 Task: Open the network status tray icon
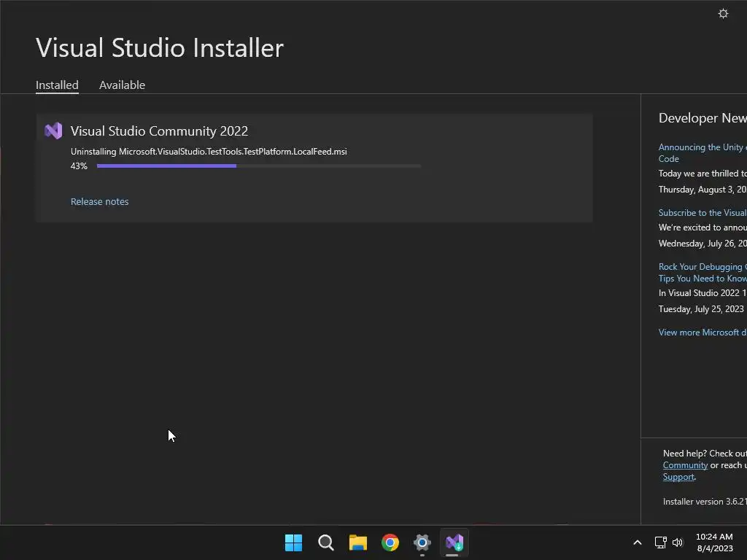(x=660, y=542)
